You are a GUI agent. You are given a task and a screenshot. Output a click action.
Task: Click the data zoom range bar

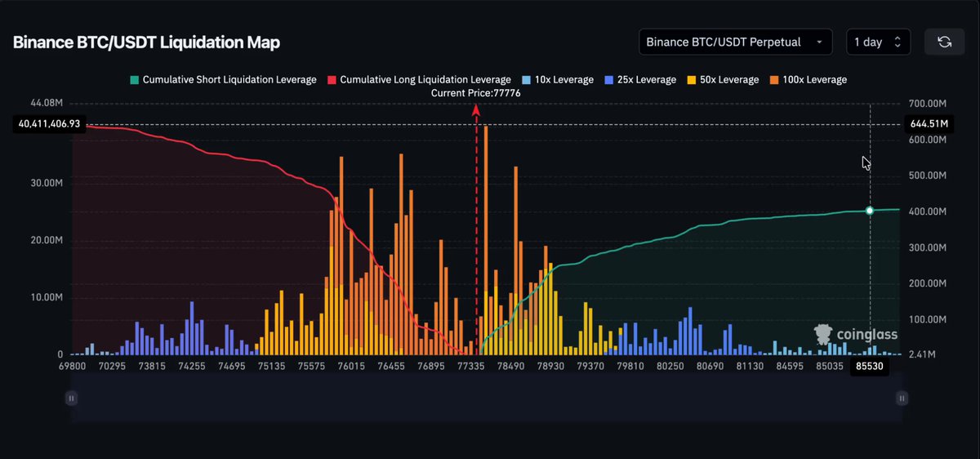coord(487,399)
